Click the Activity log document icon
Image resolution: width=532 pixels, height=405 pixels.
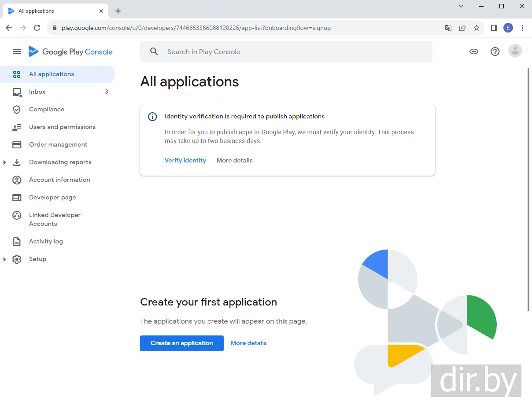(17, 241)
